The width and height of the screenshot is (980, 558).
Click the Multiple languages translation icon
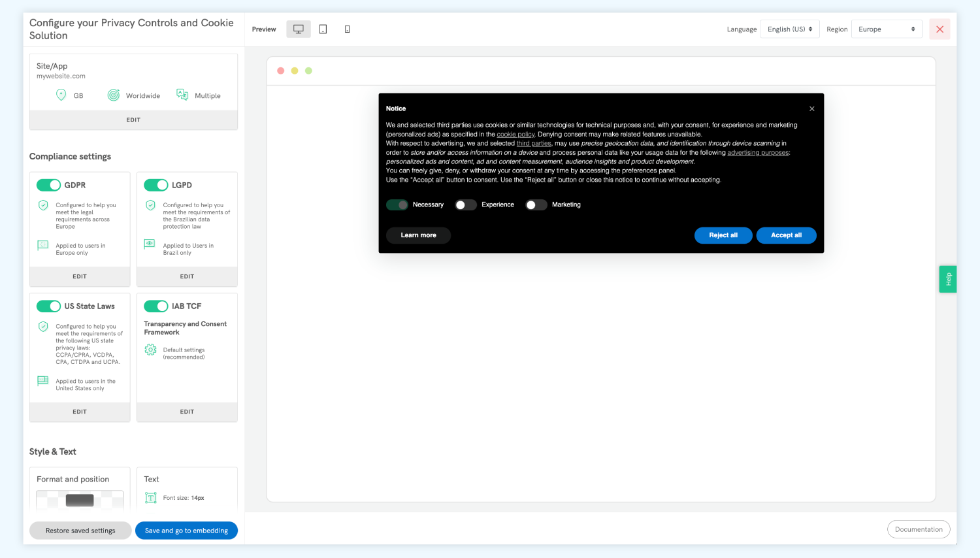182,95
